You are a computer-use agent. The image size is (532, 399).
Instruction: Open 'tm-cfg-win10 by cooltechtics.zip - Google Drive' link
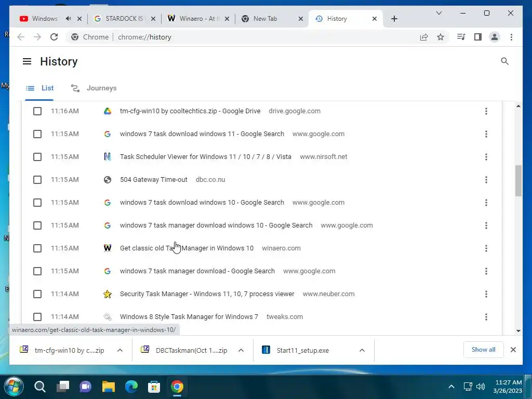(x=190, y=111)
